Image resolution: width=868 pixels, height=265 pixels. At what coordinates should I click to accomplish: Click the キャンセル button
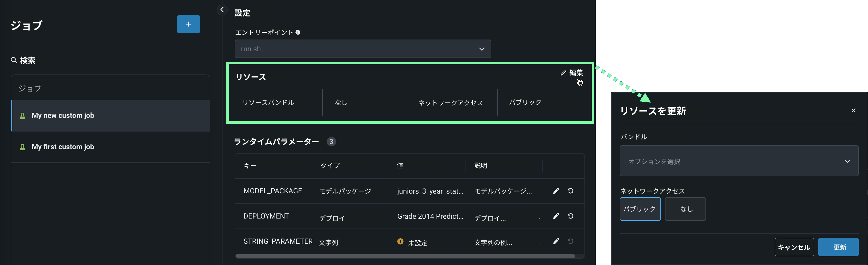click(x=794, y=247)
